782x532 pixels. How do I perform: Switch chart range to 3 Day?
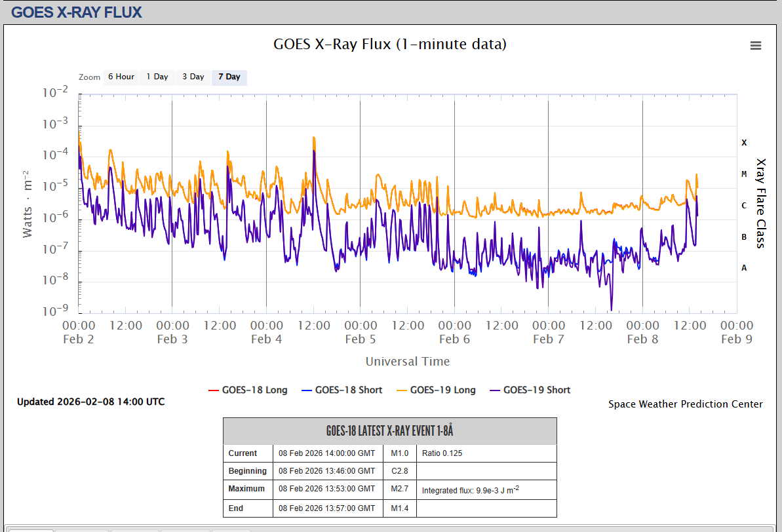coord(193,77)
